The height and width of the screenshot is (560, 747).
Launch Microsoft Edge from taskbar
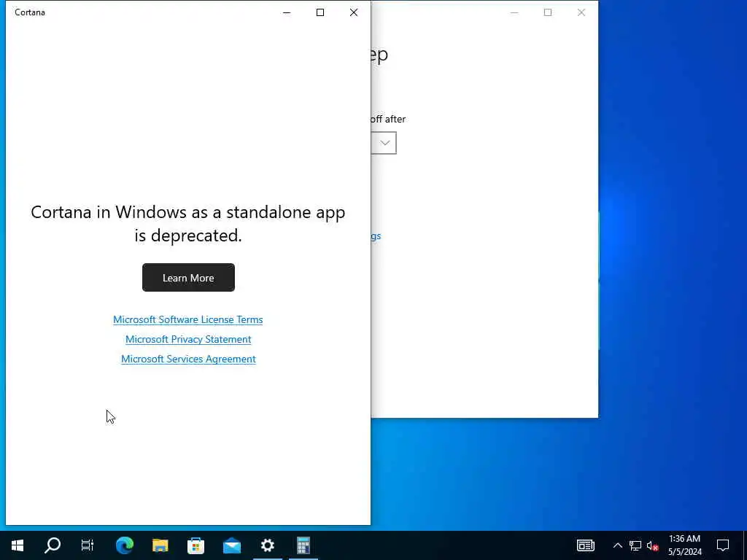pyautogui.click(x=124, y=545)
